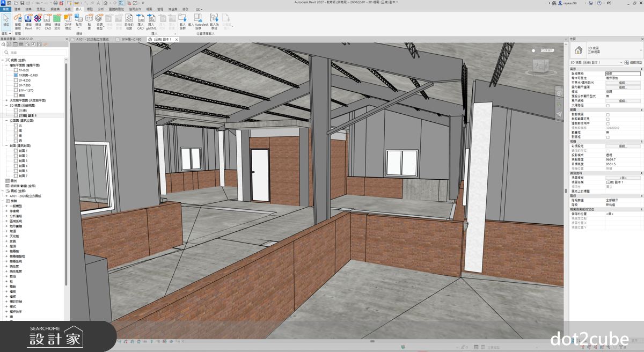The height and width of the screenshot is (352, 644).
Task: Click the 編輯類型 button
Action: (633, 62)
